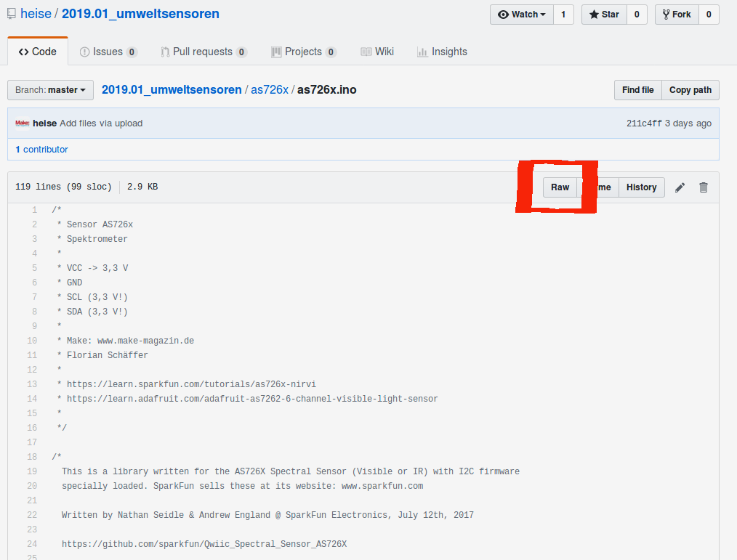Click the 'Make: www.make-magazin.de' line
The height and width of the screenshot is (560, 737).
(125, 341)
